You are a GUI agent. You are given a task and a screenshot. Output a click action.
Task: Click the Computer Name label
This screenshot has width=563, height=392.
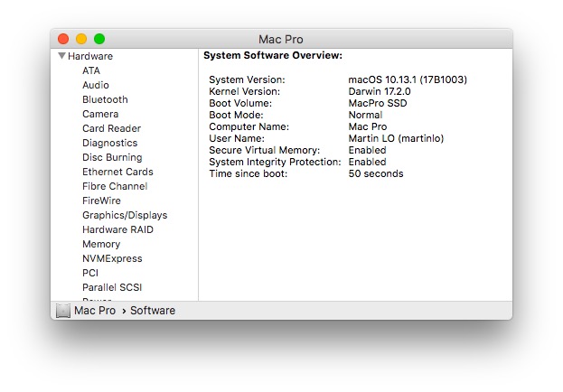[249, 126]
